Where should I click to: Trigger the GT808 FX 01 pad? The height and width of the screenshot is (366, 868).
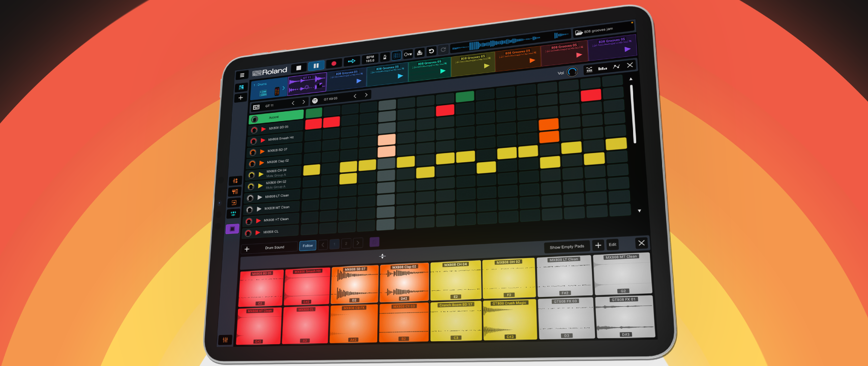(624, 317)
